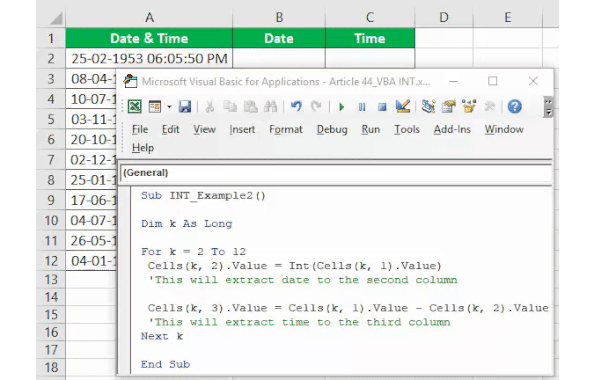Select Excel column D header
The height and width of the screenshot is (380, 594).
(x=444, y=17)
